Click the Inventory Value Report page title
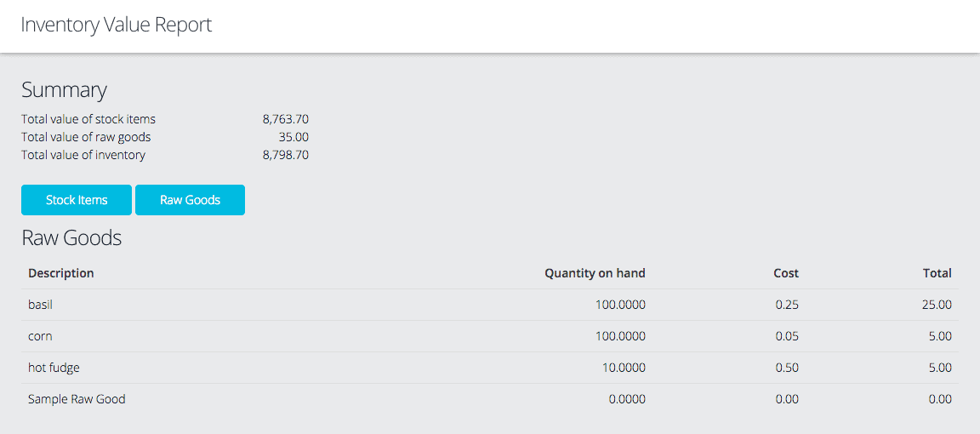 [x=117, y=25]
